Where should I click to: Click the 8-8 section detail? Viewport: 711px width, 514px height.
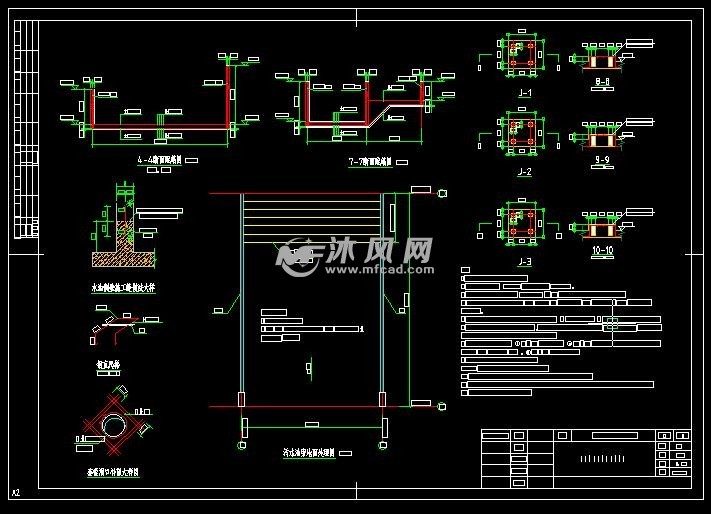[x=602, y=57]
